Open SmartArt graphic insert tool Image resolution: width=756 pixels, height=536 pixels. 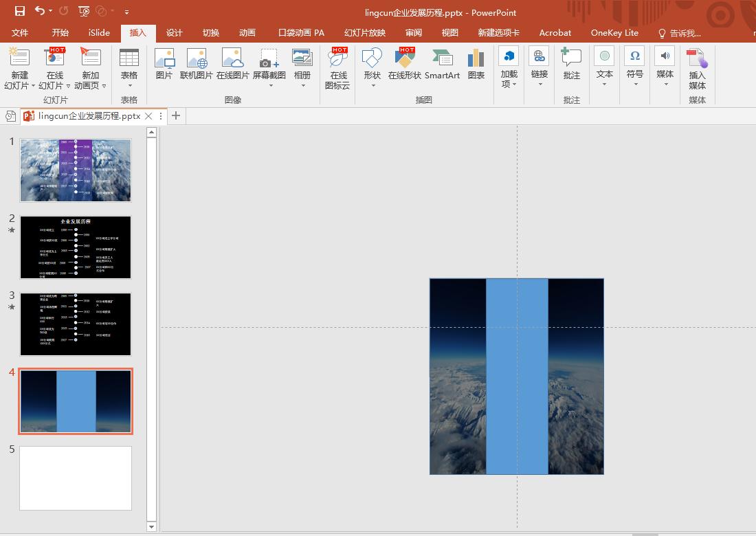[x=442, y=65]
